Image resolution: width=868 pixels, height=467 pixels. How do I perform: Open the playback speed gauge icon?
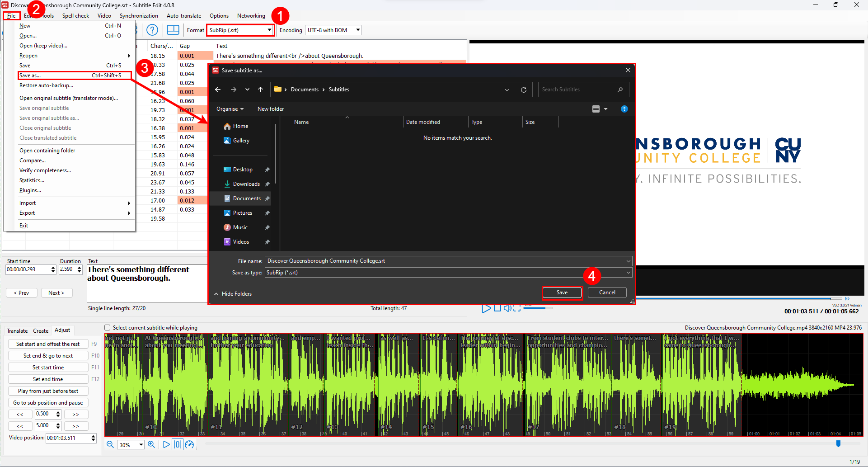(x=189, y=444)
